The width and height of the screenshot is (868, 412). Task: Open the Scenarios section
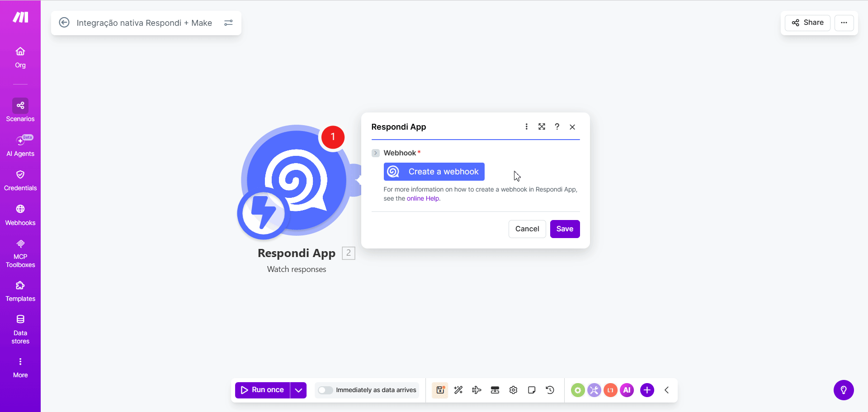point(20,111)
